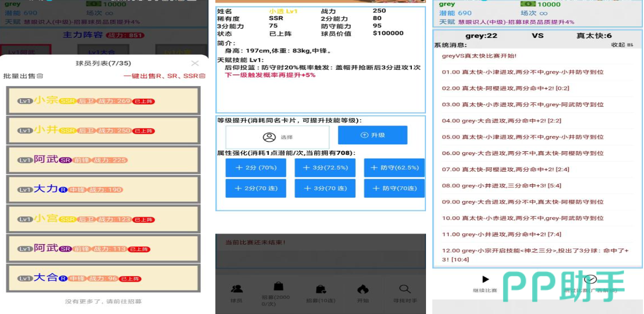Select player 大力 R 中锋 card

[103, 190]
